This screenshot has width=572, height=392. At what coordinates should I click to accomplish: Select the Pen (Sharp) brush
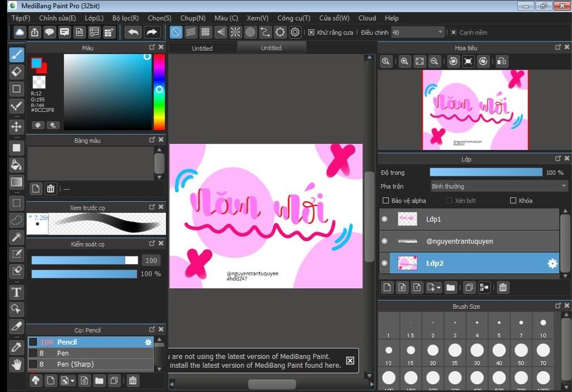coord(90,364)
